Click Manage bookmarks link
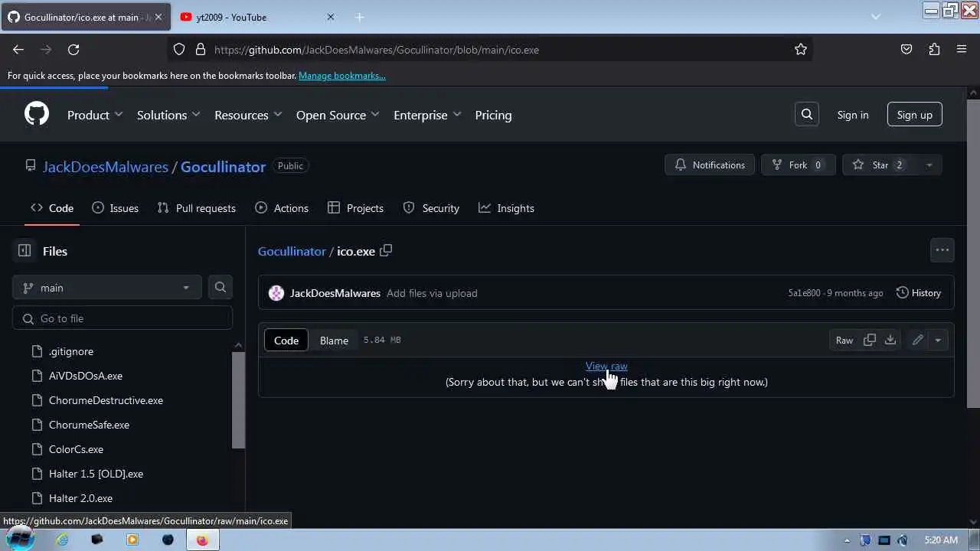The width and height of the screenshot is (980, 551). (342, 76)
